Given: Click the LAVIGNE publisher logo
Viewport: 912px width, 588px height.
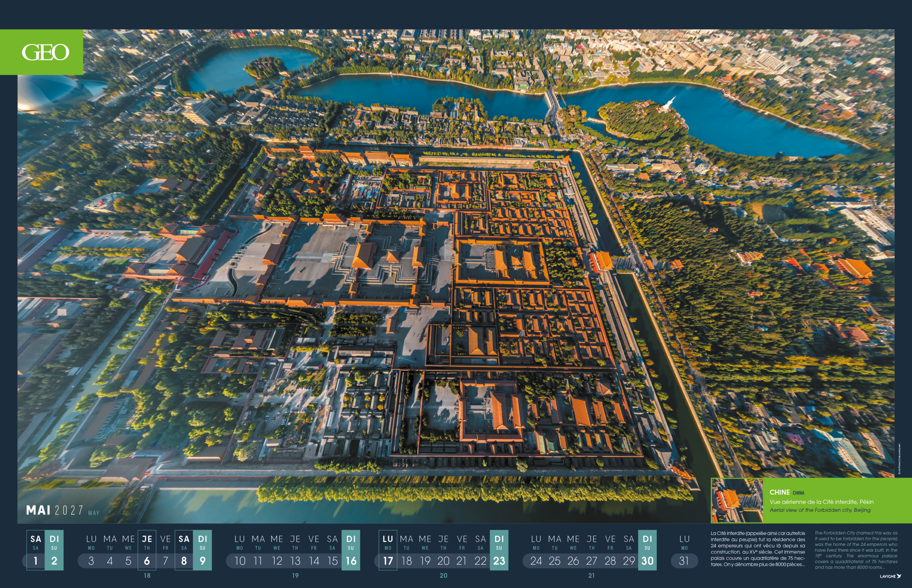Looking at the screenshot, I should click(890, 576).
